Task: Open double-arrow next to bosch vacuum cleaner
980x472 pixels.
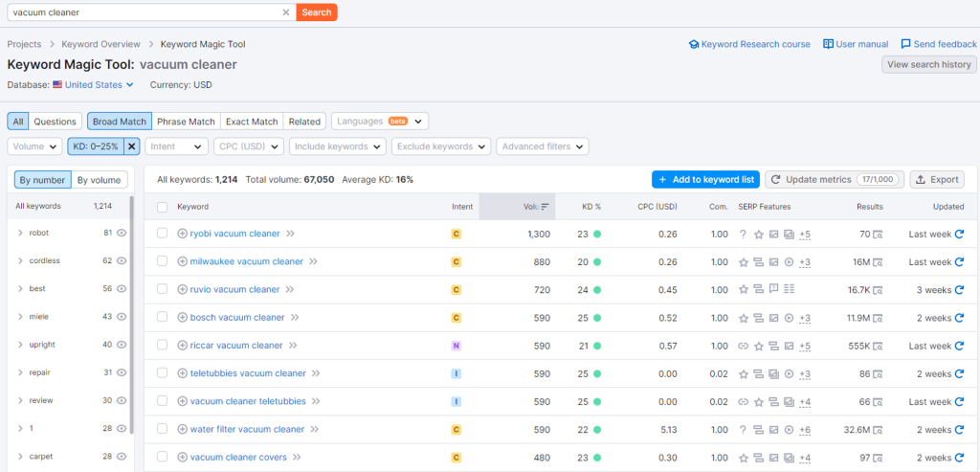Action: click(295, 318)
